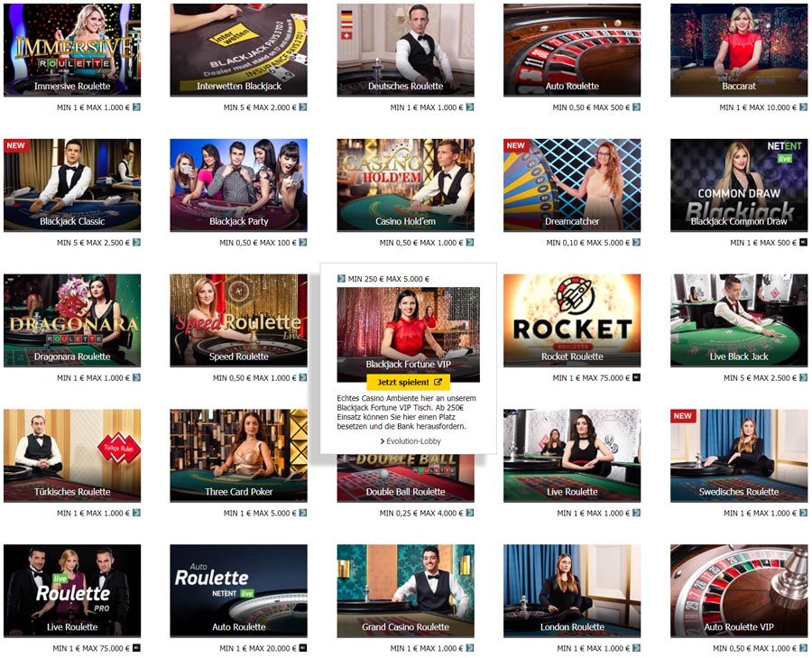The image size is (812, 658).
Task: Click the text "MIN 0,50 € MAX 100 €"
Action: pyautogui.click(x=258, y=242)
